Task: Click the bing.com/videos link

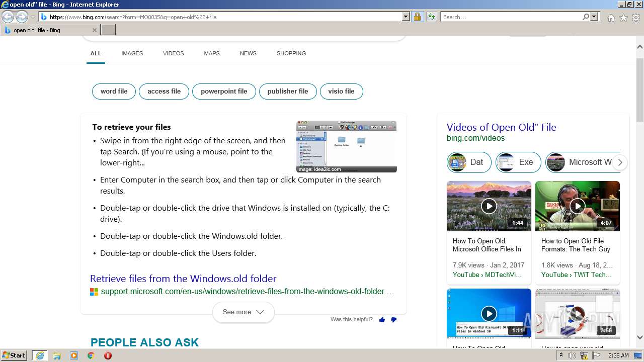Action: 475,138
